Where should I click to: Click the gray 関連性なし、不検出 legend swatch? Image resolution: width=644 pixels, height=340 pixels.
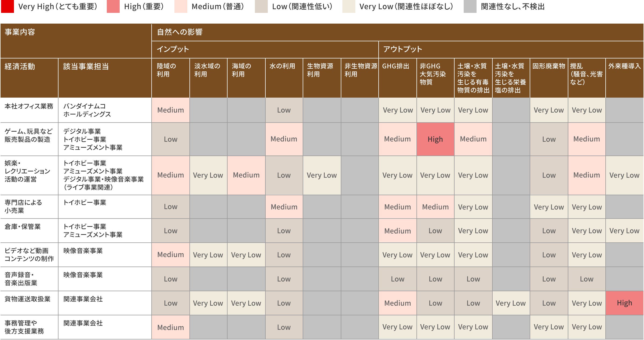470,6
